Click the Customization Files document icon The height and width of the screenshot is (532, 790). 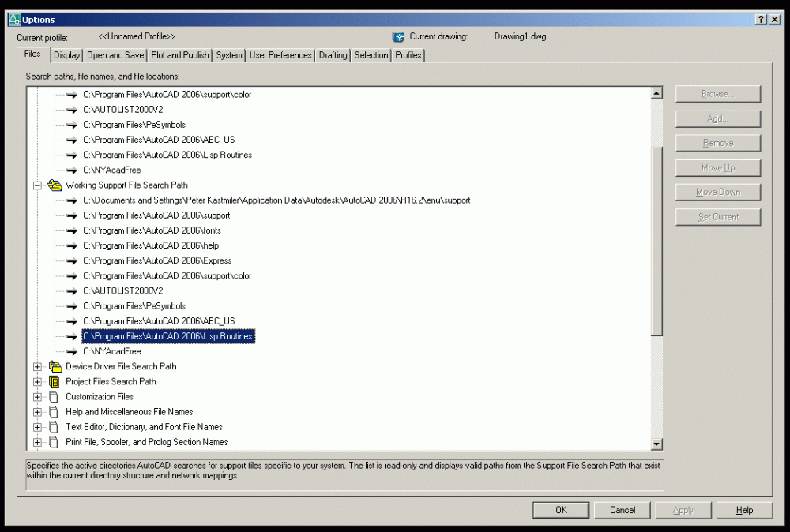tap(55, 397)
